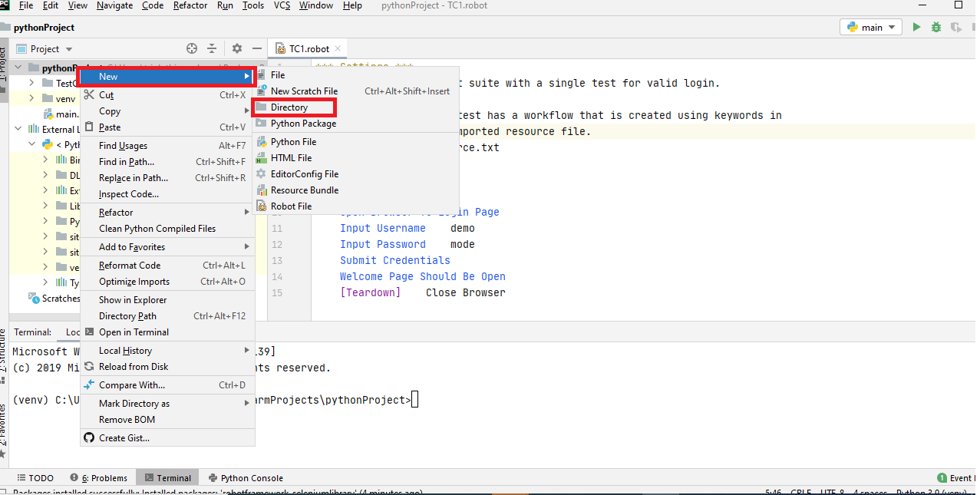
Task: Click Scratches and Consoles tree item
Action: pyautogui.click(x=54, y=299)
